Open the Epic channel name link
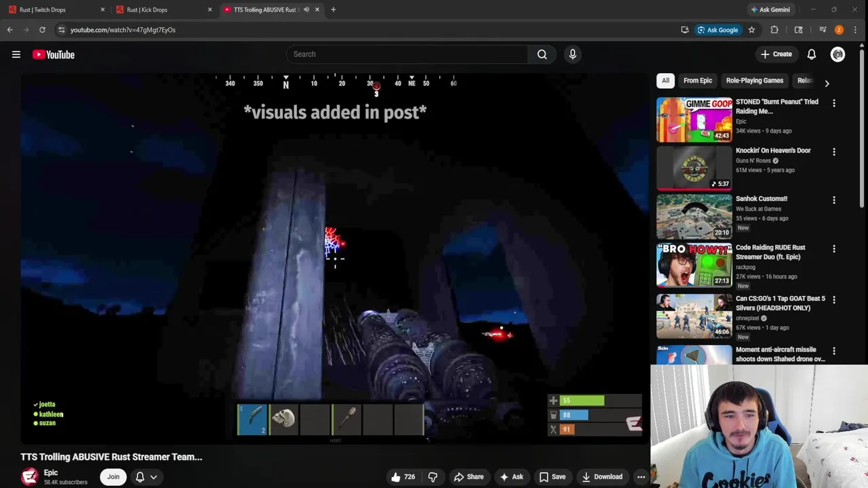 tap(51, 472)
